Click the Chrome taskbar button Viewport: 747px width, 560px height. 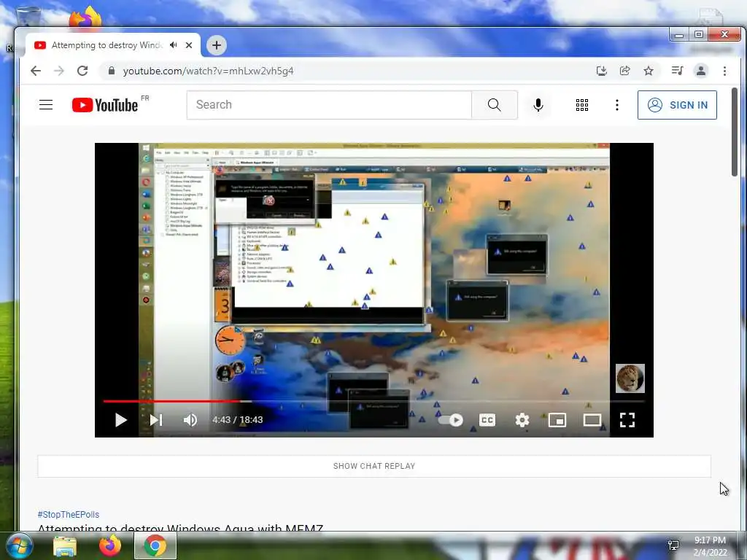(x=155, y=545)
